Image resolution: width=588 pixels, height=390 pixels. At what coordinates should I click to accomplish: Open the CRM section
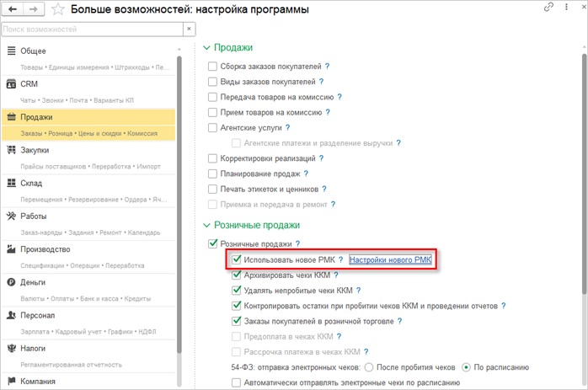click(88, 92)
